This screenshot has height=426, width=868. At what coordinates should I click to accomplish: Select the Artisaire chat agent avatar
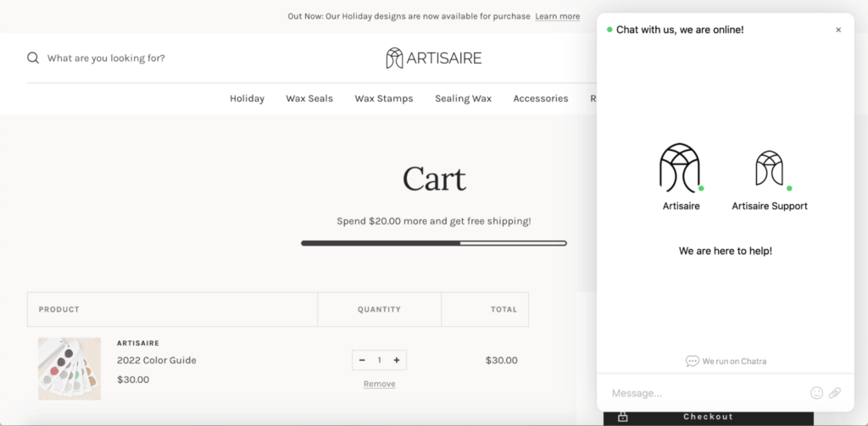click(x=681, y=168)
